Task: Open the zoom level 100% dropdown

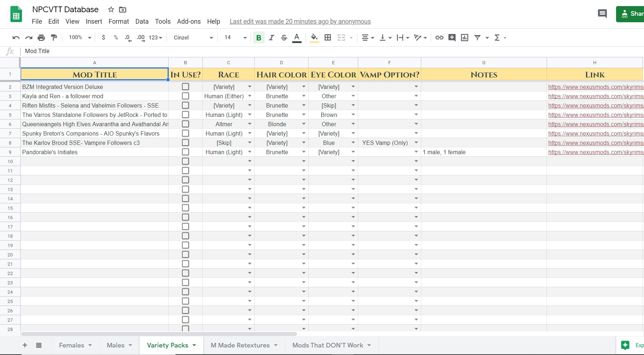Action: (x=80, y=38)
